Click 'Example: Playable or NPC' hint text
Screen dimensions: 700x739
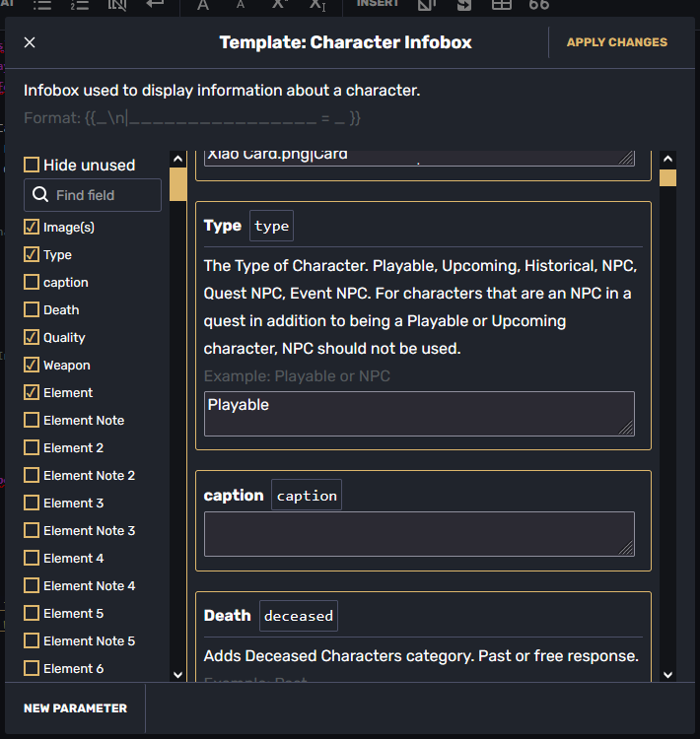(x=297, y=376)
